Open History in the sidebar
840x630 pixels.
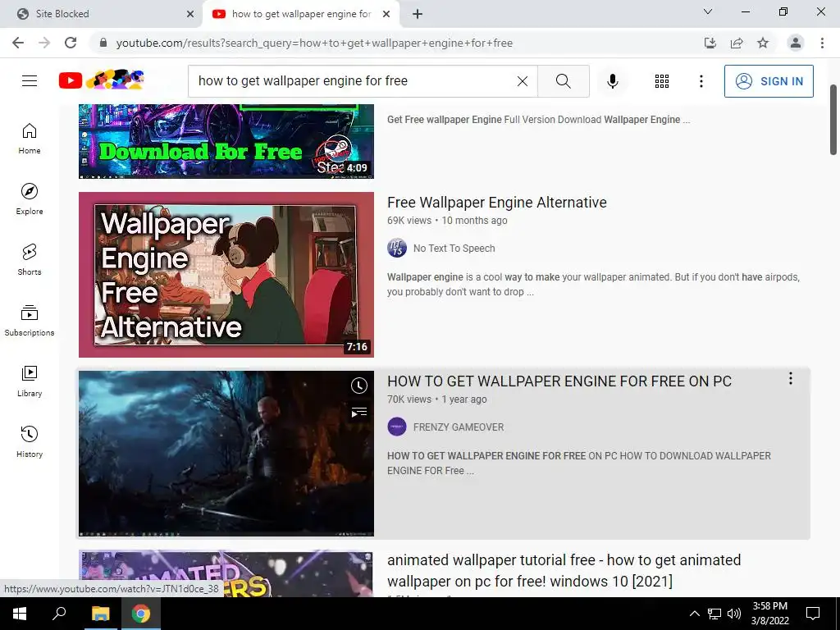pyautogui.click(x=30, y=441)
